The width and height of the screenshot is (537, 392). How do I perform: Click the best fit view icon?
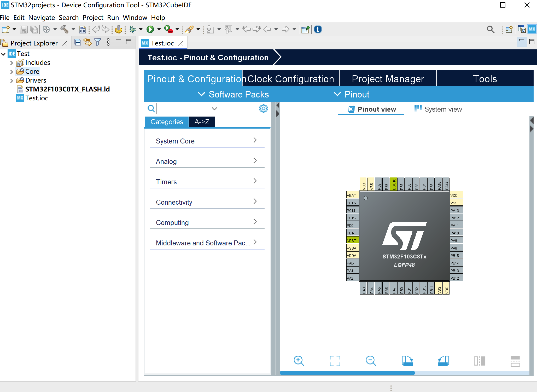click(335, 361)
